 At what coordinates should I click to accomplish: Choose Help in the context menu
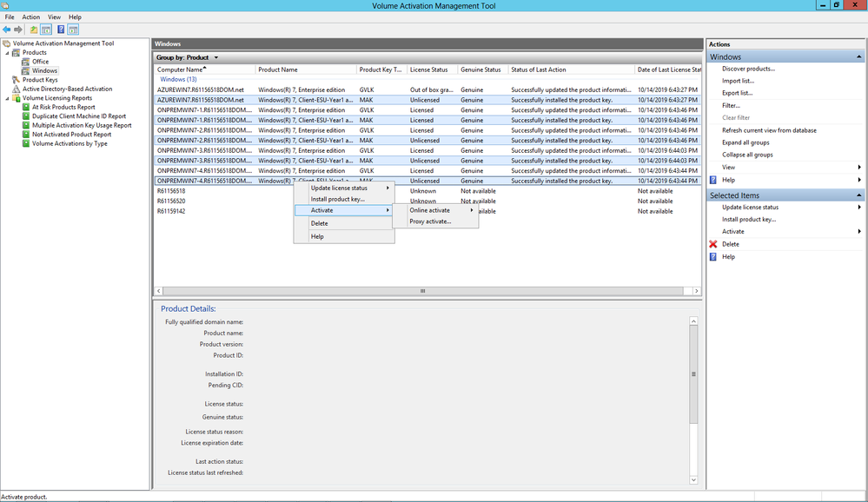pos(344,236)
